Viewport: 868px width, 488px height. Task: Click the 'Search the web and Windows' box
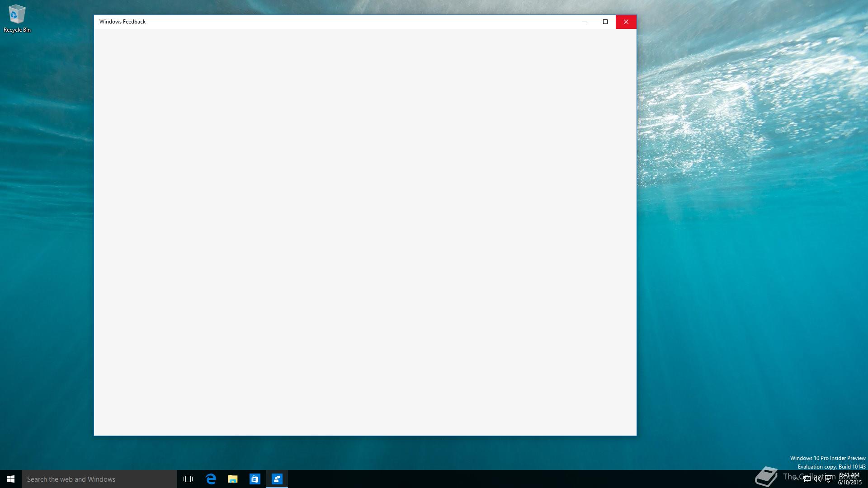click(99, 479)
